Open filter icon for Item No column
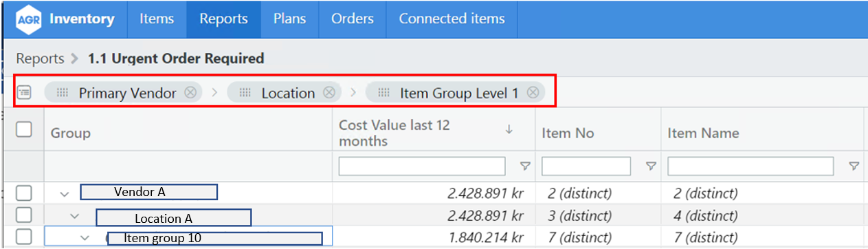Viewport: 868px width, 249px height. (x=651, y=166)
